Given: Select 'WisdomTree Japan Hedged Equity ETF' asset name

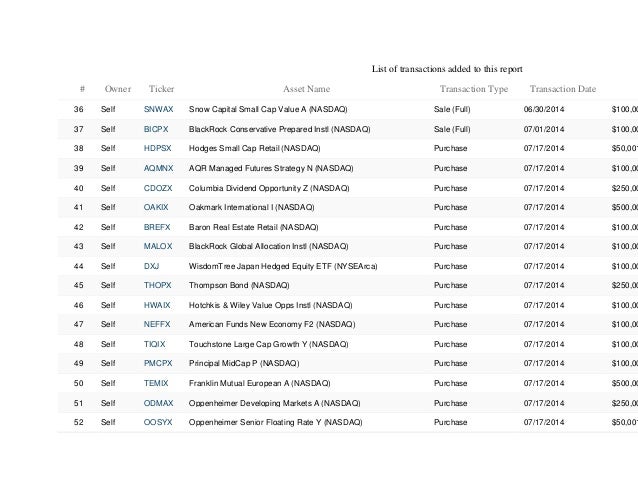Looking at the screenshot, I should [260, 266].
